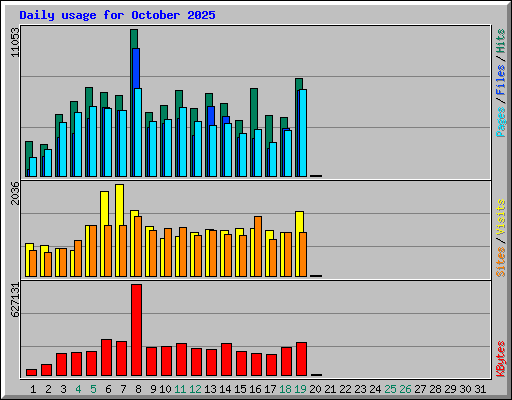The height and width of the screenshot is (400, 512).
Task: Click day label 30 on the x-axis
Action: point(465,389)
